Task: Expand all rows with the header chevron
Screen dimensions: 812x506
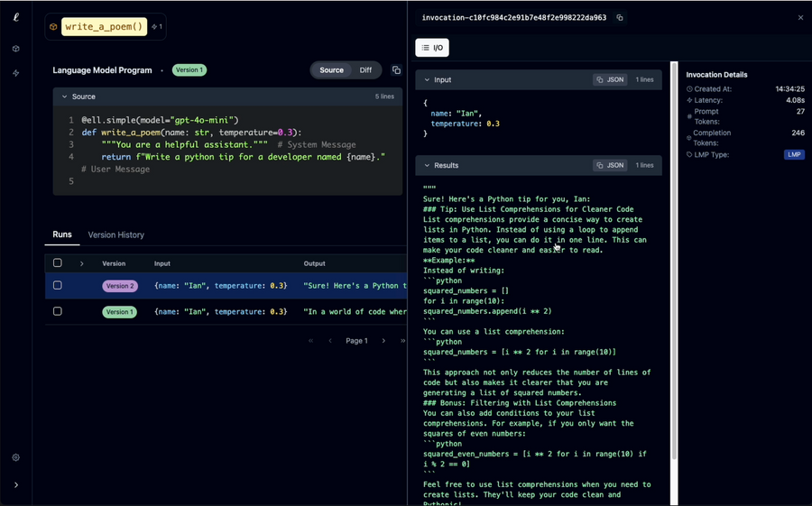Action: (81, 263)
